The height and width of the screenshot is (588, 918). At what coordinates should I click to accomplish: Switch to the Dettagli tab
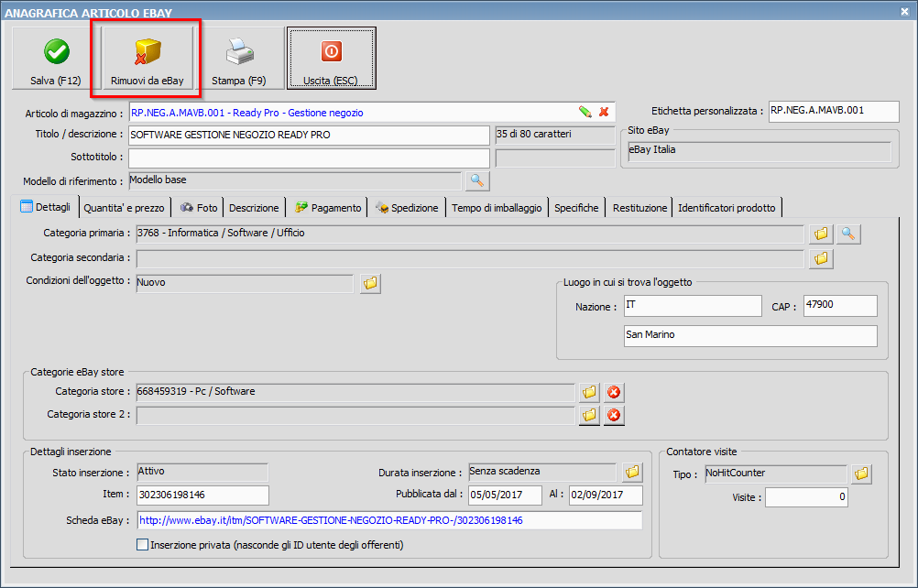coord(45,207)
